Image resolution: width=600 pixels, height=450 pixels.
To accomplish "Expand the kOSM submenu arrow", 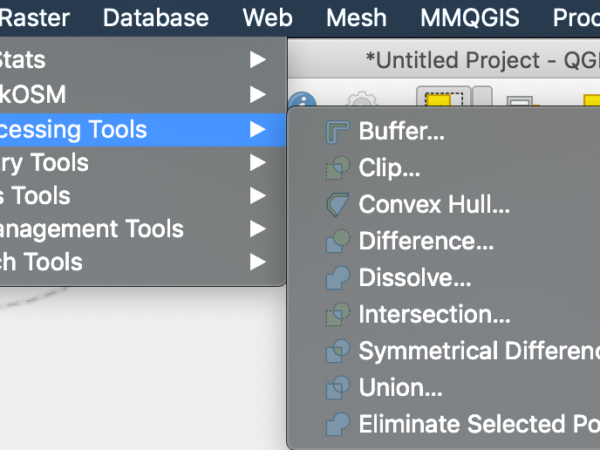I will [x=258, y=95].
